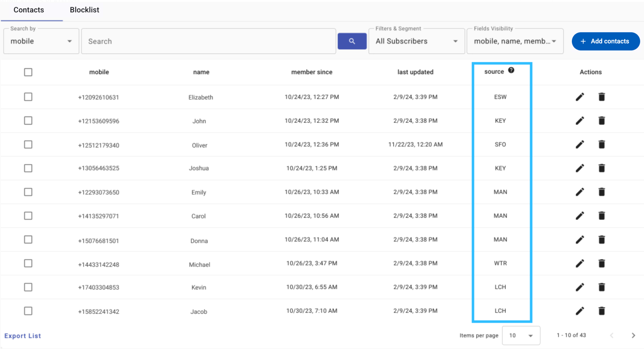This screenshot has width=644, height=349.
Task: Tick the select-all checkbox in the header
Action: 28,72
